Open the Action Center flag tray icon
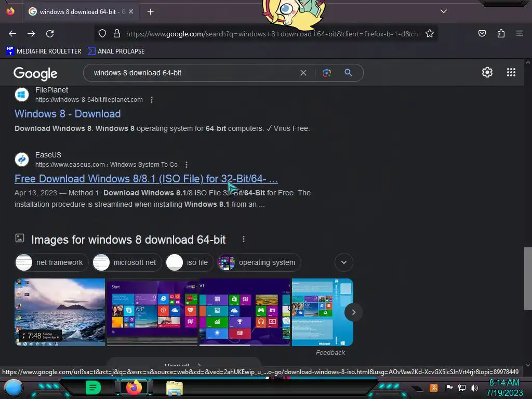532x399 pixels. point(449,388)
